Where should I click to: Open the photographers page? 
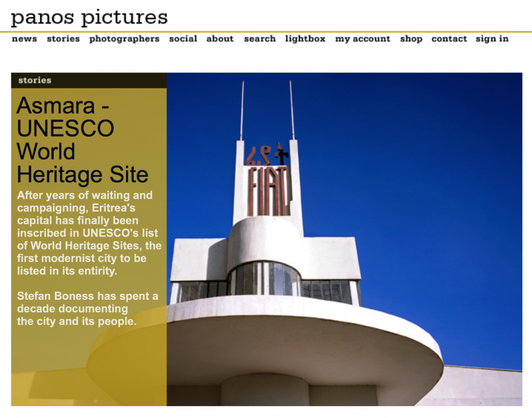point(124,39)
